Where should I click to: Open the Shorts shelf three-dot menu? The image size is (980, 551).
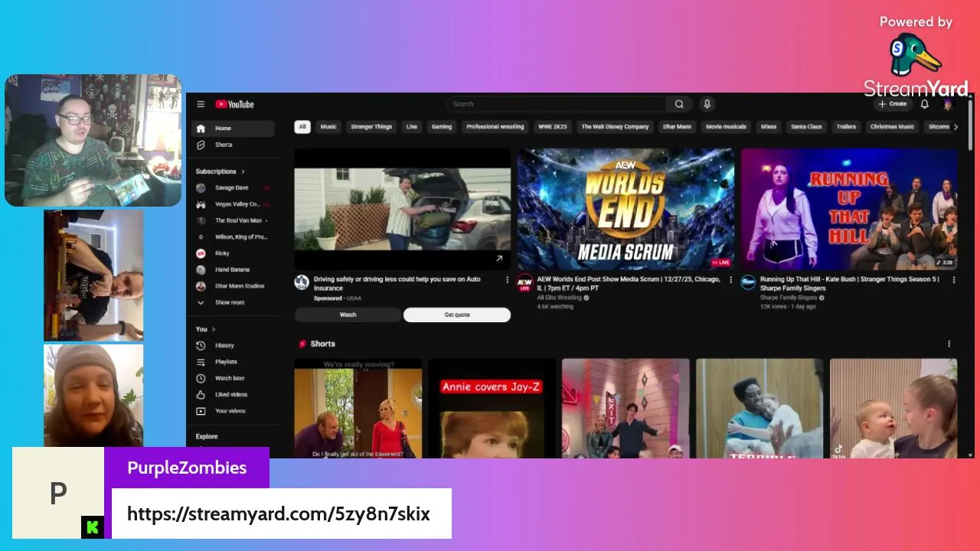pyautogui.click(x=949, y=344)
